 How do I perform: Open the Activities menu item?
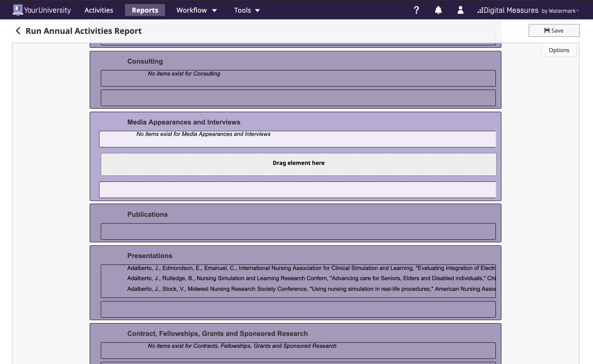pyautogui.click(x=98, y=10)
